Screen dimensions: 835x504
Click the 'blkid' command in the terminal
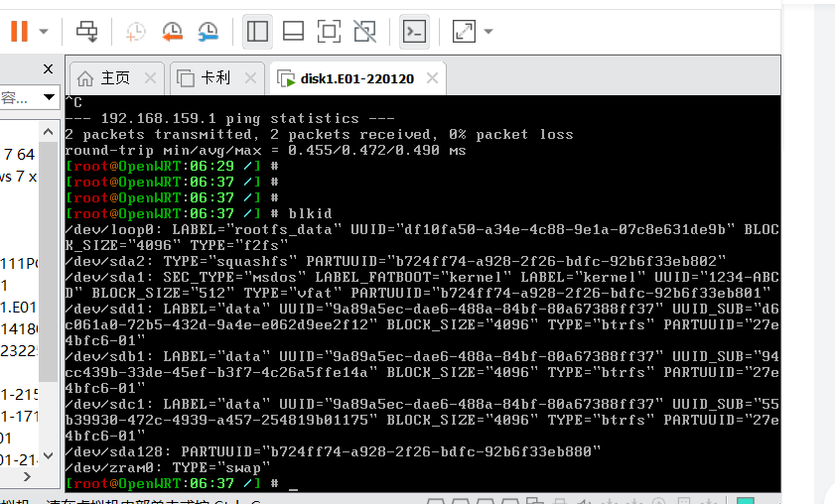point(310,214)
